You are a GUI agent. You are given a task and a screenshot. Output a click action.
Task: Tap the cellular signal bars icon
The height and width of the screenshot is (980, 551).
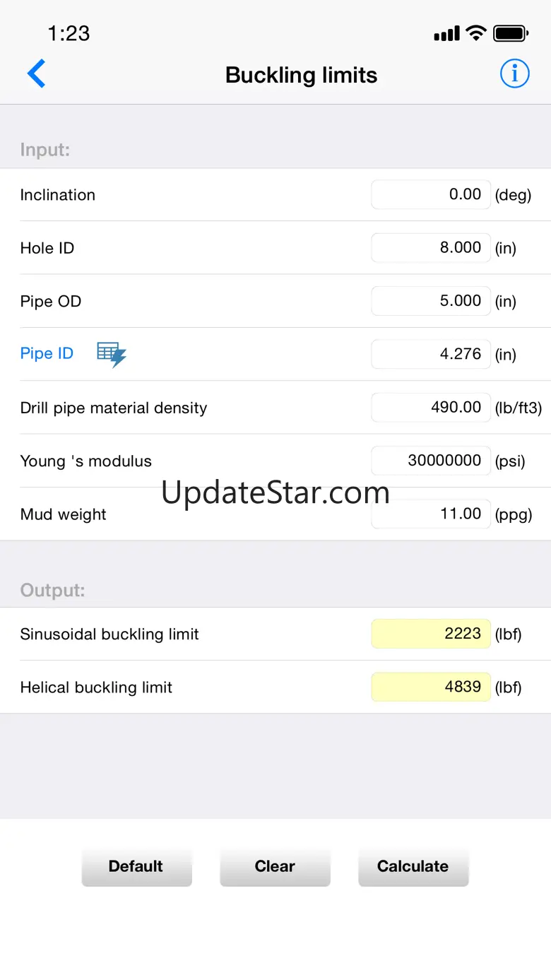(446, 34)
